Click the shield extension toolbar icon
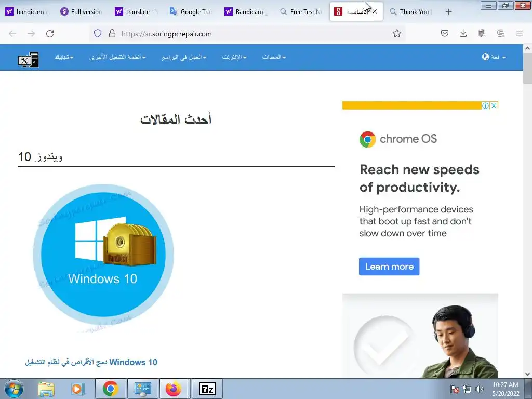The height and width of the screenshot is (399, 532). [482, 34]
